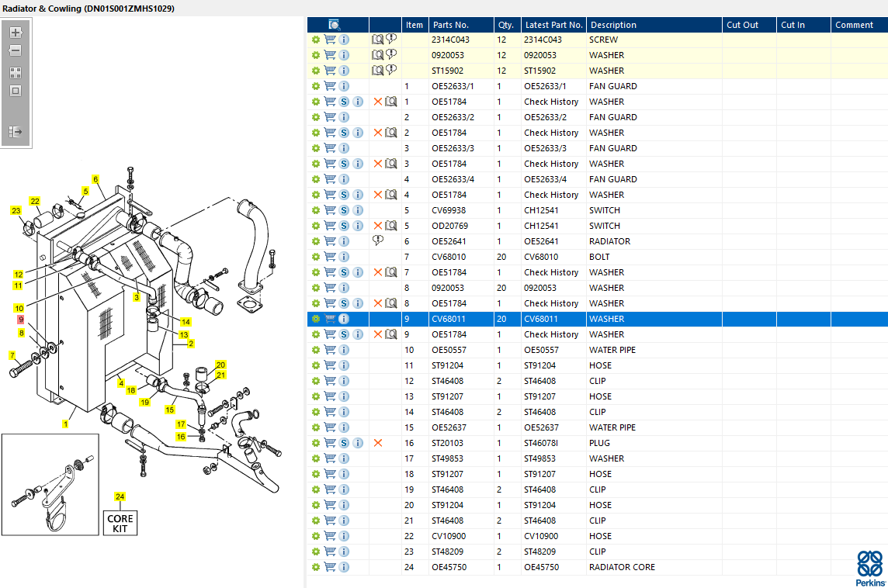
Task: Click the S icon for SWITCH OD20769
Action: pyautogui.click(x=344, y=226)
